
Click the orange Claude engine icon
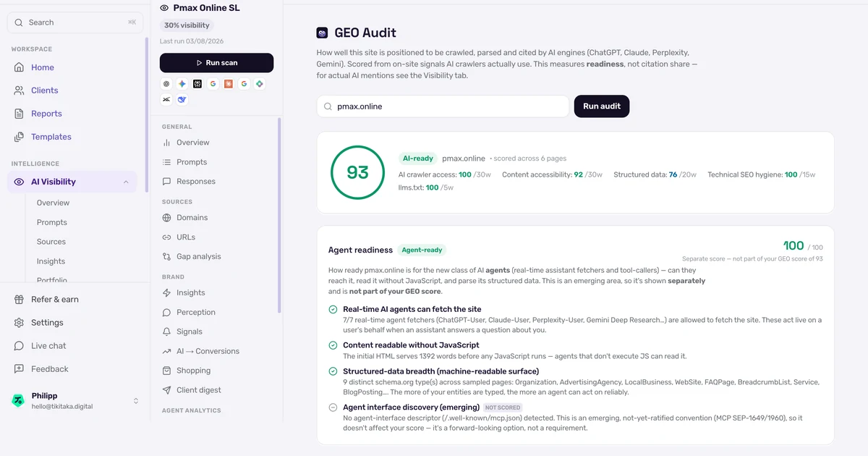(x=229, y=84)
